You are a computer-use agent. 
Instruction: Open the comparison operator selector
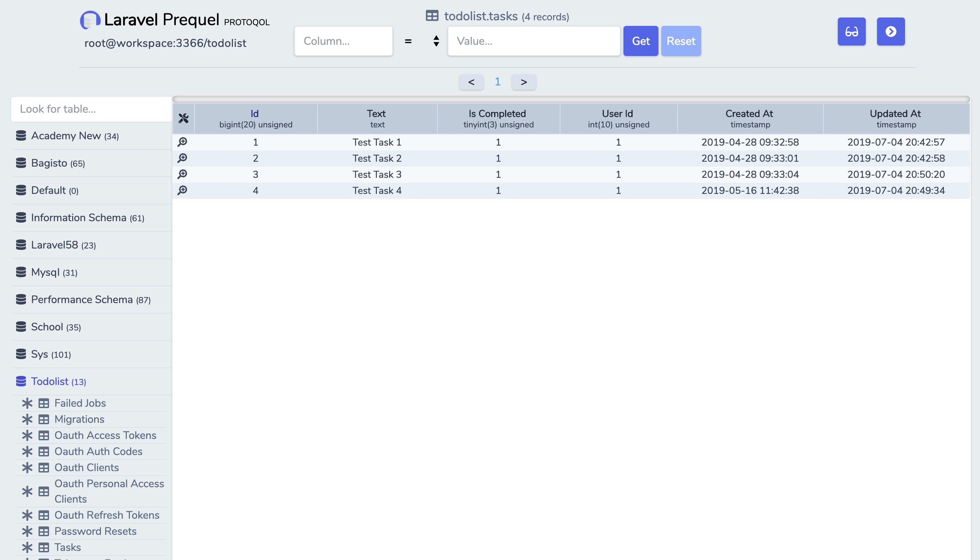(422, 41)
